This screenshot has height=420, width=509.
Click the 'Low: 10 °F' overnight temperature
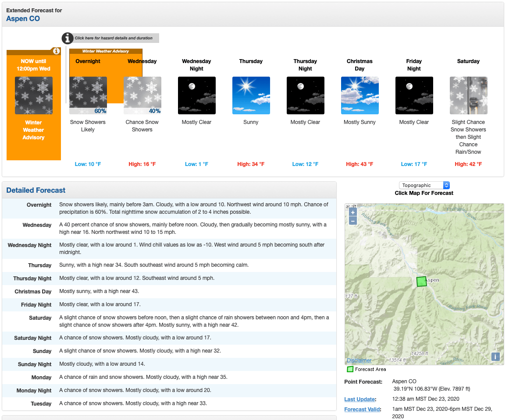pyautogui.click(x=88, y=164)
